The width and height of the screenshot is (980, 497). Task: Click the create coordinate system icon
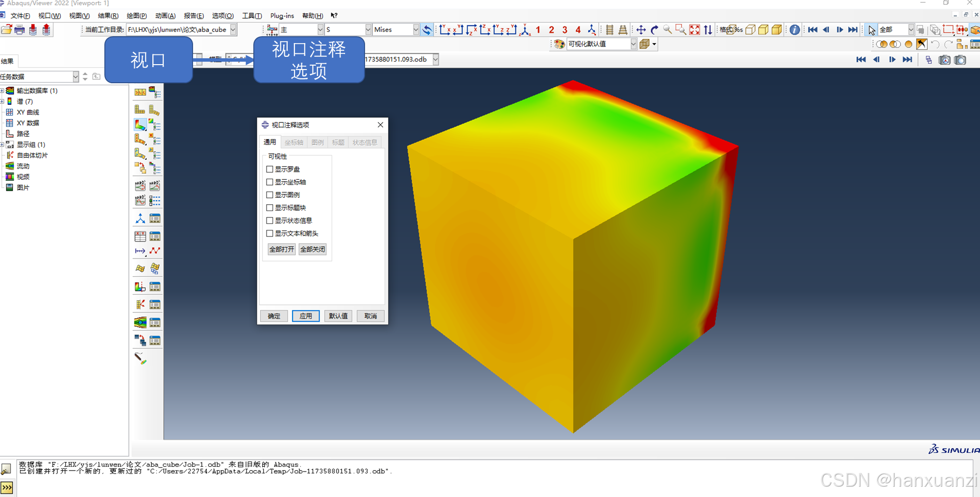(x=140, y=218)
